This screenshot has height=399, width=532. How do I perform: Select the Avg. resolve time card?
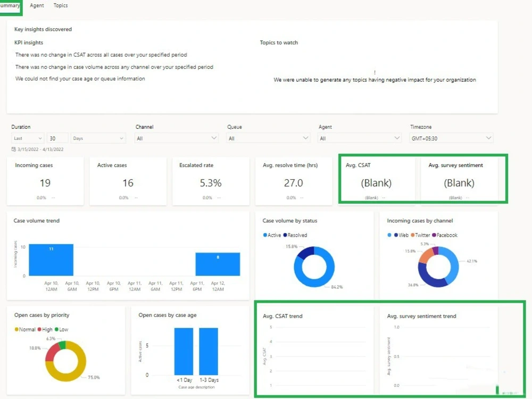pos(294,181)
